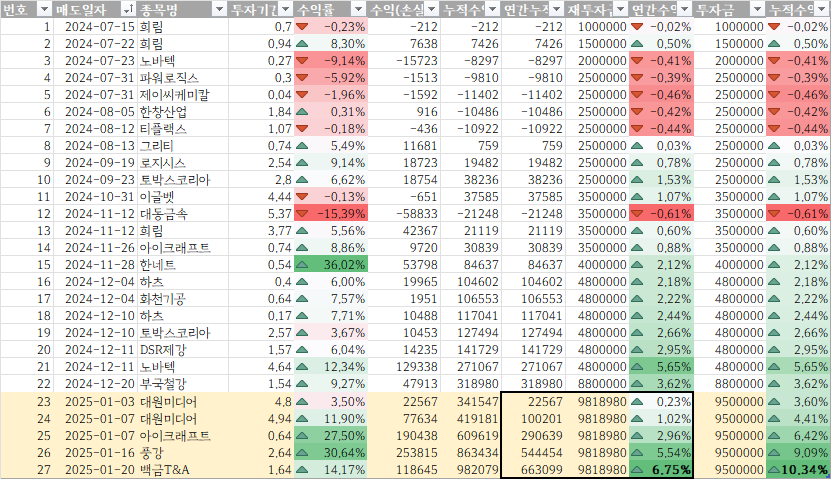Open the 재투자금 column filter dropdown
This screenshot has width=831, height=479.
pos(620,9)
